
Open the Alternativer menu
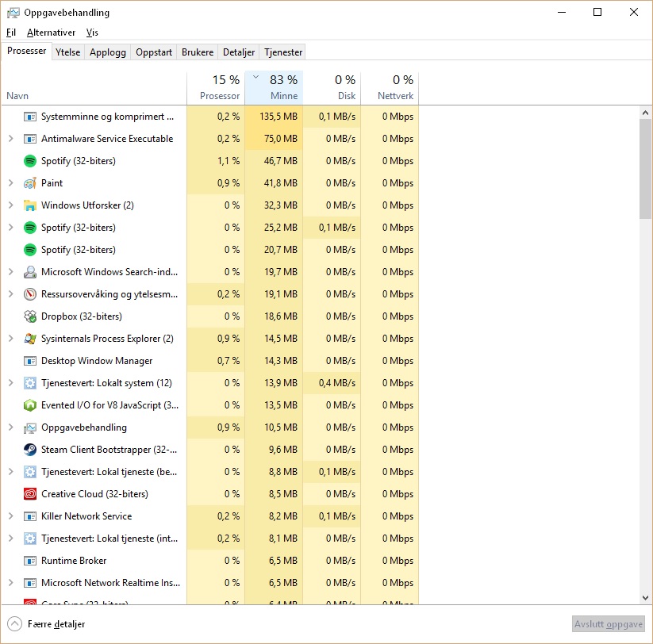[52, 33]
